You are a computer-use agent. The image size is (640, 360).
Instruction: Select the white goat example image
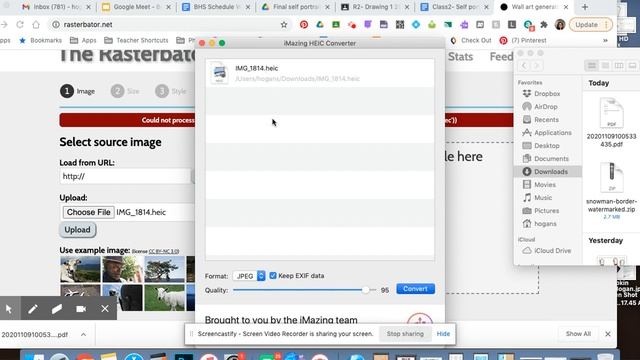point(164,298)
